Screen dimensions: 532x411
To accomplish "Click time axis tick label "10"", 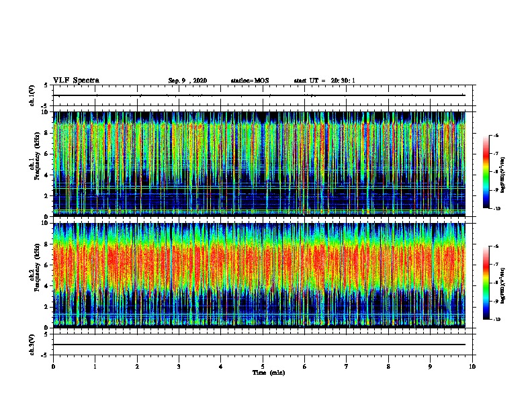I will tap(472, 367).
